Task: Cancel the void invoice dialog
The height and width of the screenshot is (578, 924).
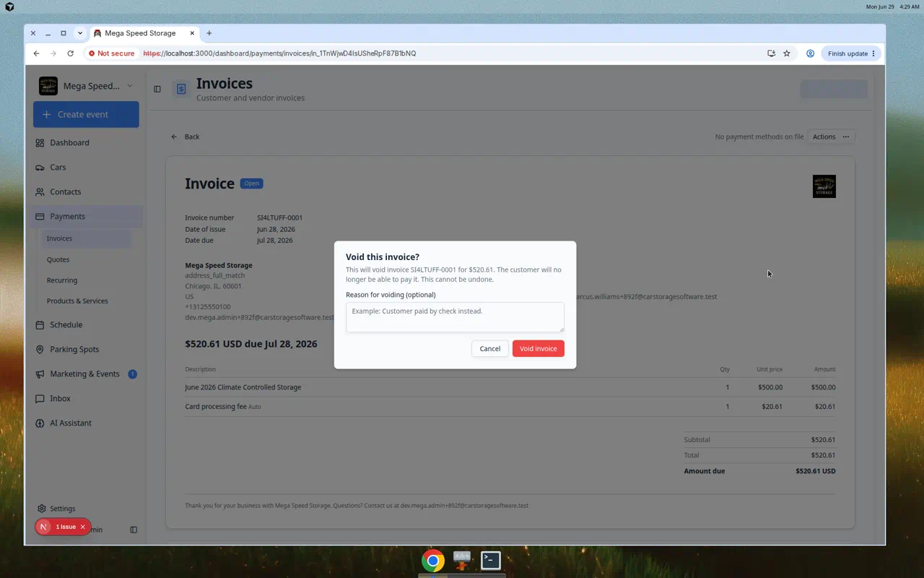Action: pos(490,348)
